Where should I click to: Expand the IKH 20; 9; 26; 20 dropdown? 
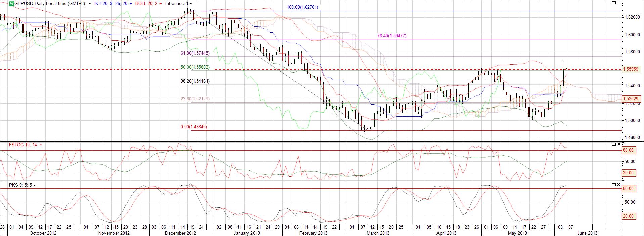[130, 4]
